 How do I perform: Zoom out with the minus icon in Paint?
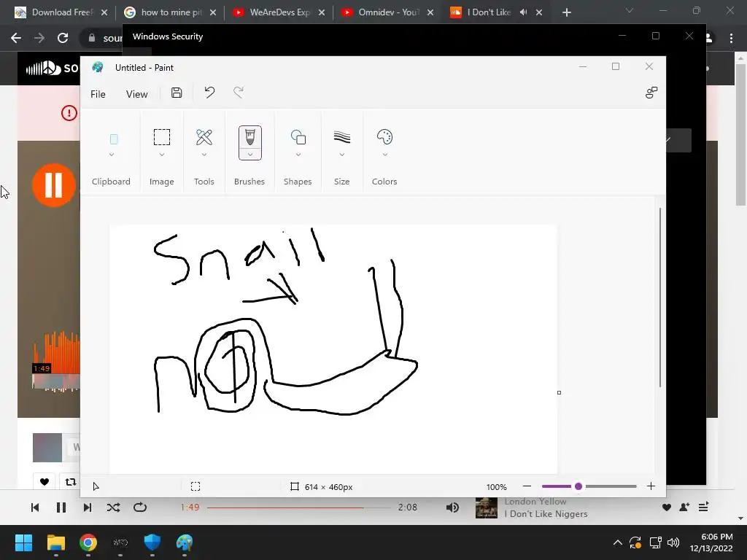coord(527,486)
